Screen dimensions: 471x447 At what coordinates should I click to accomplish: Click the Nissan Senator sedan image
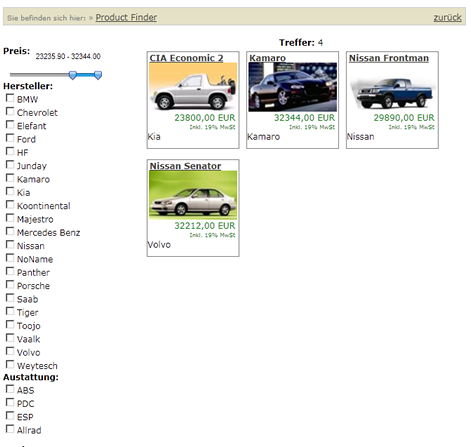[x=193, y=195]
